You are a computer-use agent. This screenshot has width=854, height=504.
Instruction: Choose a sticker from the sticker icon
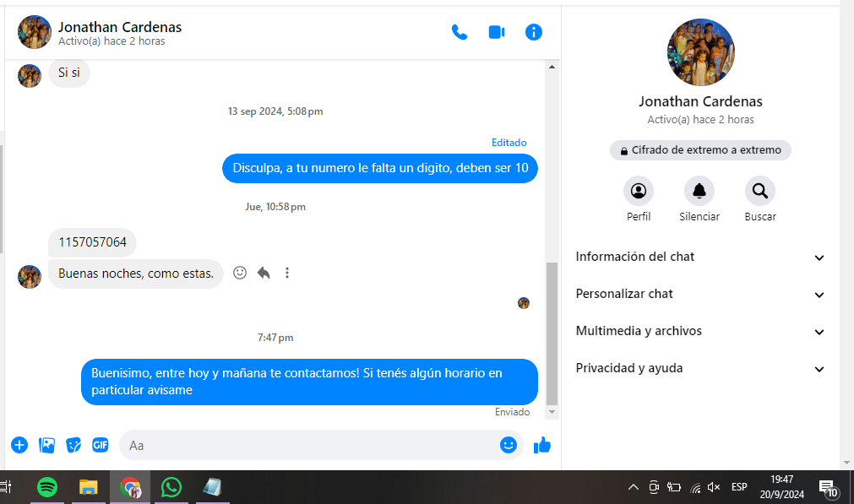pyautogui.click(x=73, y=445)
